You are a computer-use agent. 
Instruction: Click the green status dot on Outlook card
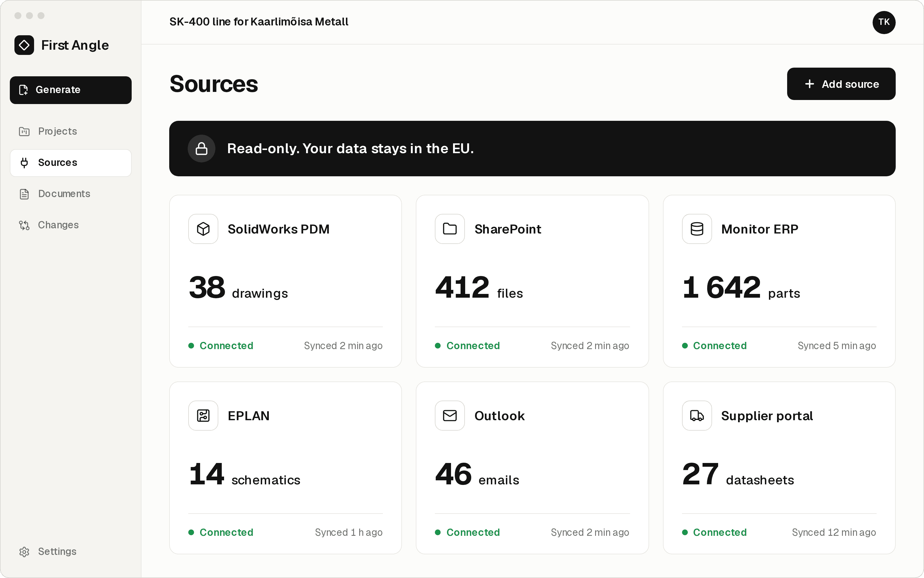pos(438,532)
